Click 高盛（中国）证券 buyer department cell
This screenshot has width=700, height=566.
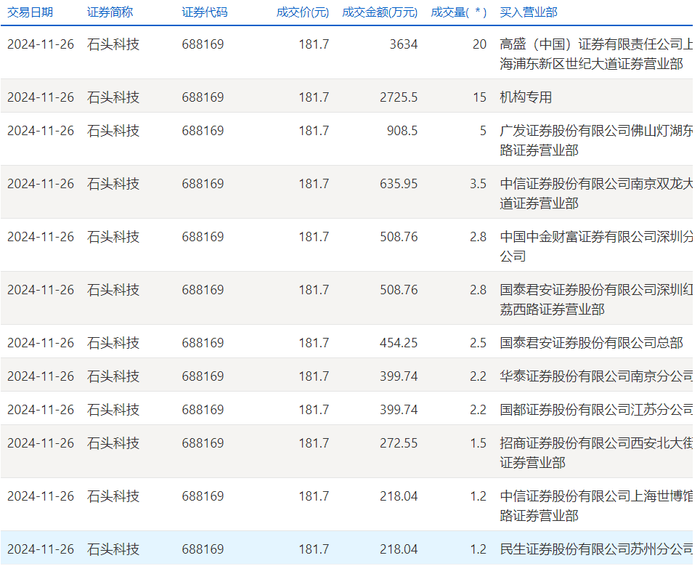click(x=596, y=54)
